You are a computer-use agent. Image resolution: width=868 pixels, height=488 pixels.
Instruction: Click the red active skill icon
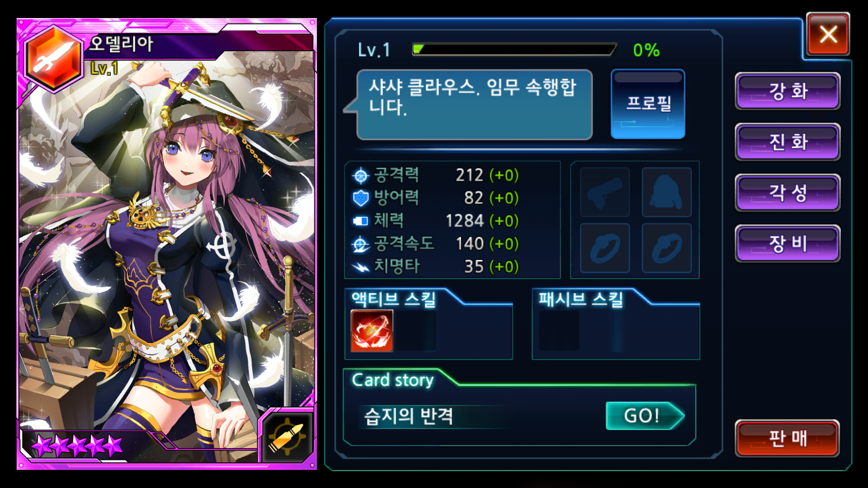[372, 331]
